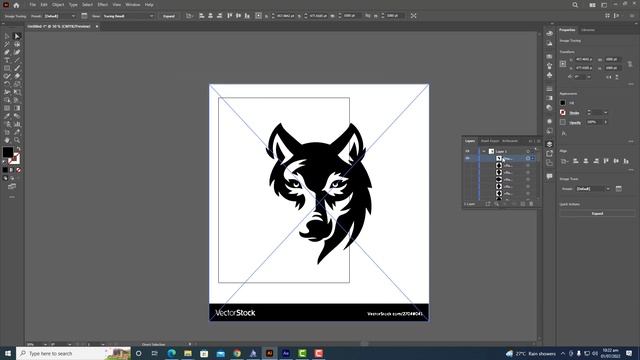Select the Zoom tool

pyautogui.click(x=17, y=140)
